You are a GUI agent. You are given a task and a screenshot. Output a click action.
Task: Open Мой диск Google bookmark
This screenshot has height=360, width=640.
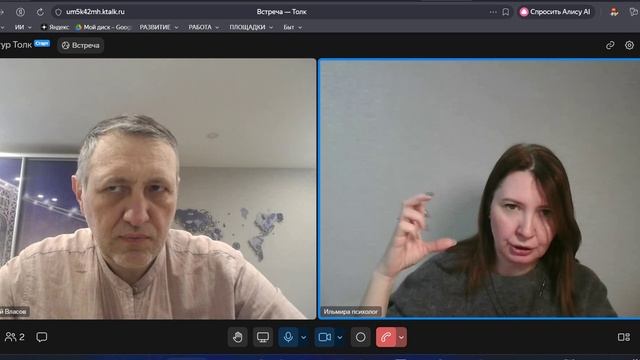pos(103,27)
